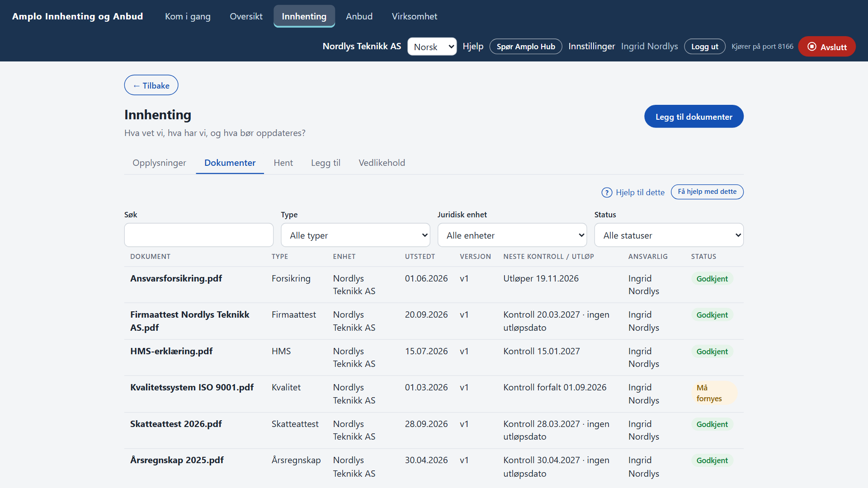Screen dimensions: 868x488
Task: Click the question mark help icon
Action: (x=607, y=192)
